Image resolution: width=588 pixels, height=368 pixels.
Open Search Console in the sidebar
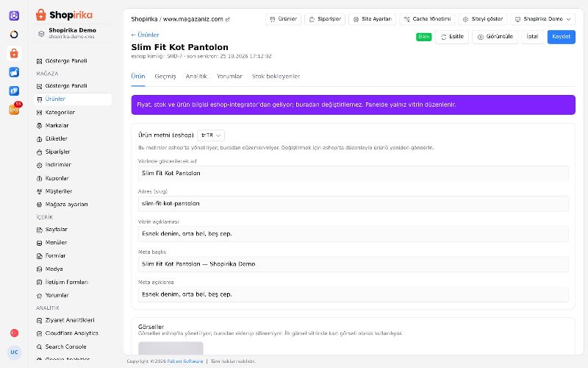73,347
